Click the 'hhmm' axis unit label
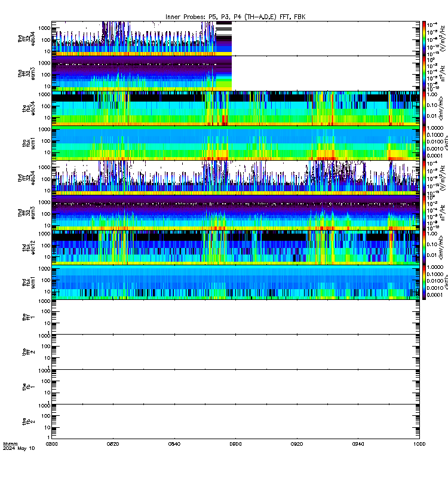 [x=10, y=444]
